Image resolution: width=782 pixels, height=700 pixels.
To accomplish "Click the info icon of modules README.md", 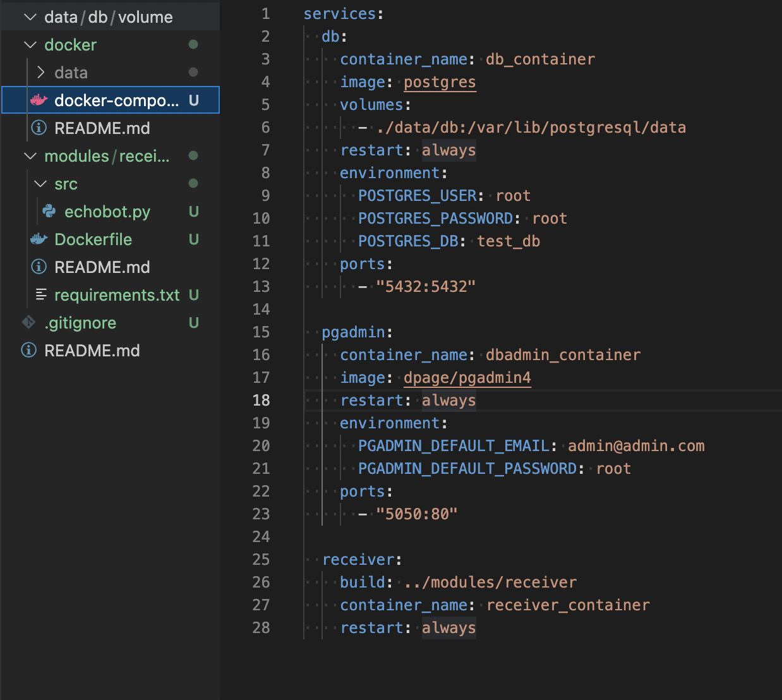I will [x=39, y=267].
